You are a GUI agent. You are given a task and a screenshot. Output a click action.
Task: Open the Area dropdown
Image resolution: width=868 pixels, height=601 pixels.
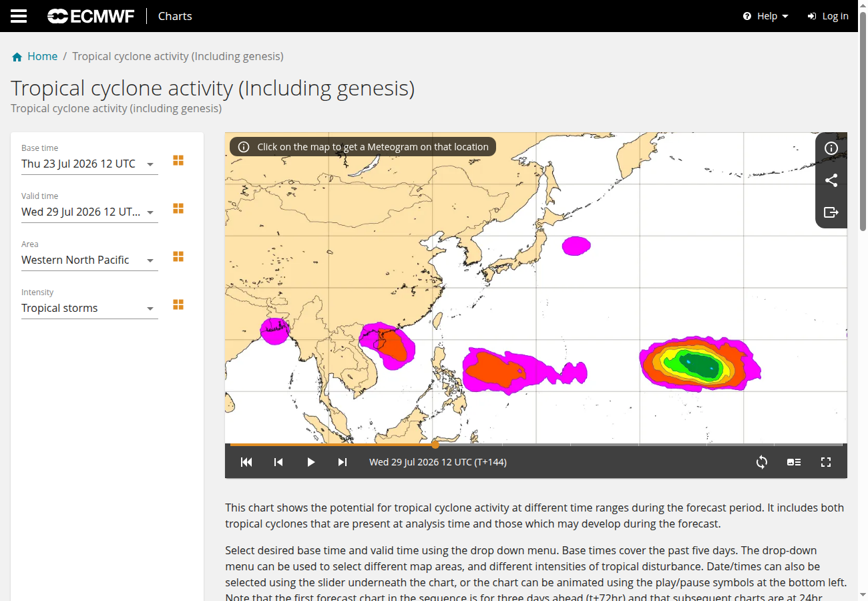89,260
